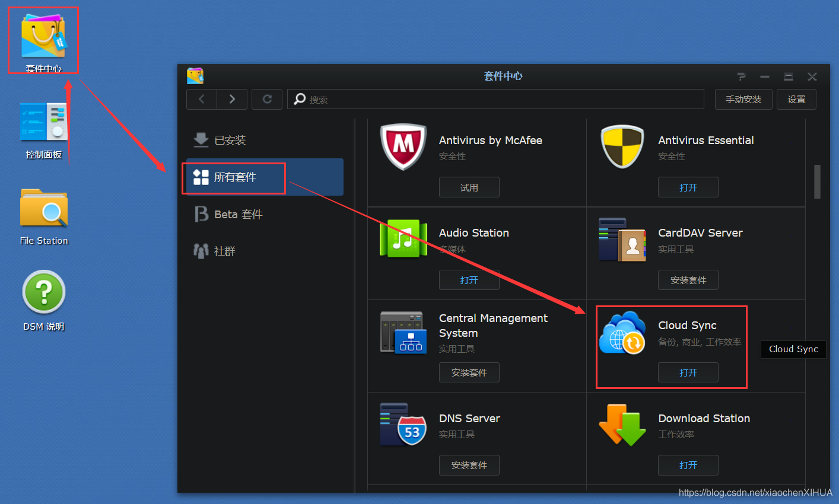Click the 工作效率 category under Download Station

point(676,435)
